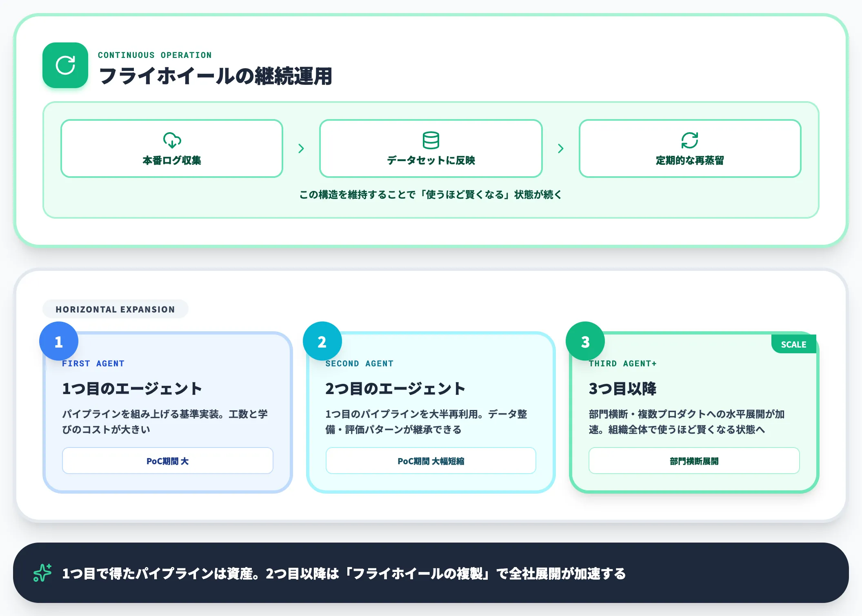This screenshot has height=616, width=862.
Task: Click the CONTINUOUS OPERATION label
Action: (x=155, y=55)
